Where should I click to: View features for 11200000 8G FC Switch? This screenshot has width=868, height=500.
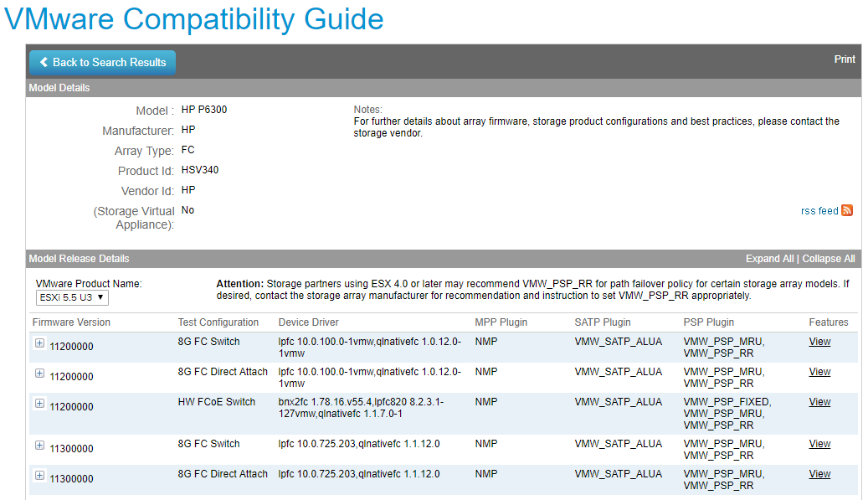click(x=819, y=342)
